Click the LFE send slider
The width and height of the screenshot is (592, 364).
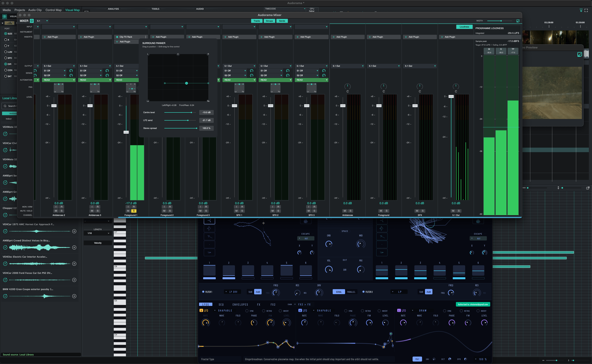coord(180,120)
